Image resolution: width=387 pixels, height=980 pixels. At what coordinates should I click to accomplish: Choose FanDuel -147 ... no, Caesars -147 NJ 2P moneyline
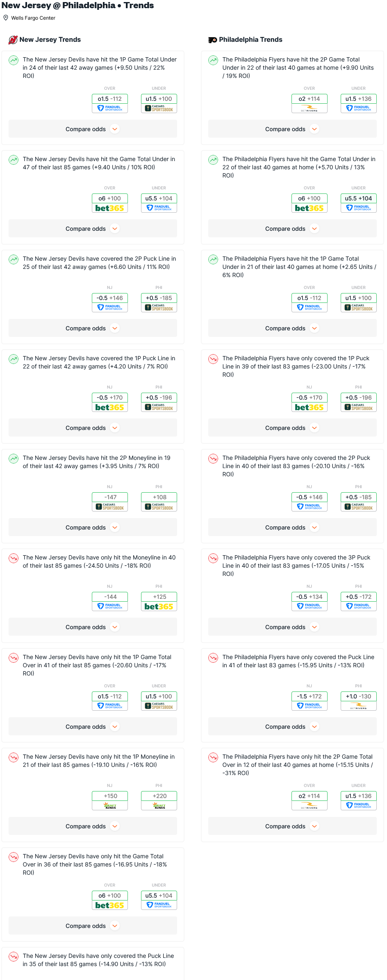click(110, 502)
